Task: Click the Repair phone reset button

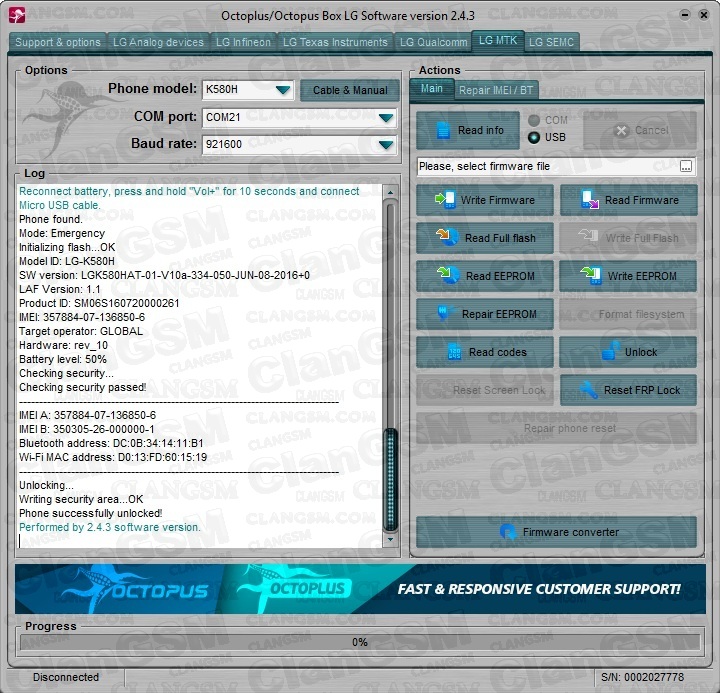Action: click(x=556, y=428)
